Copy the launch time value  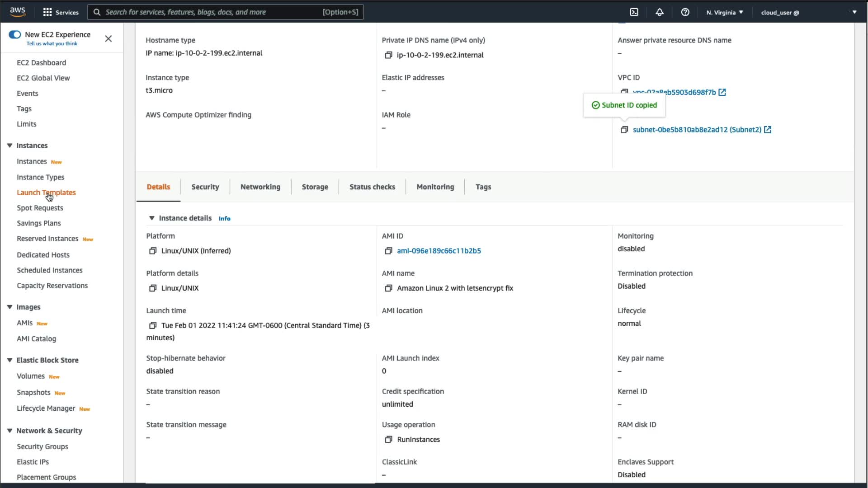[x=152, y=325]
